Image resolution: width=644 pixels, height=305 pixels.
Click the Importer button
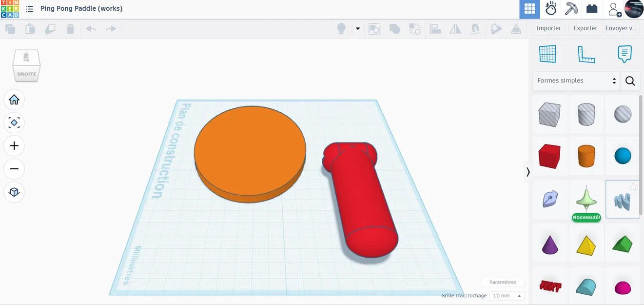point(548,28)
